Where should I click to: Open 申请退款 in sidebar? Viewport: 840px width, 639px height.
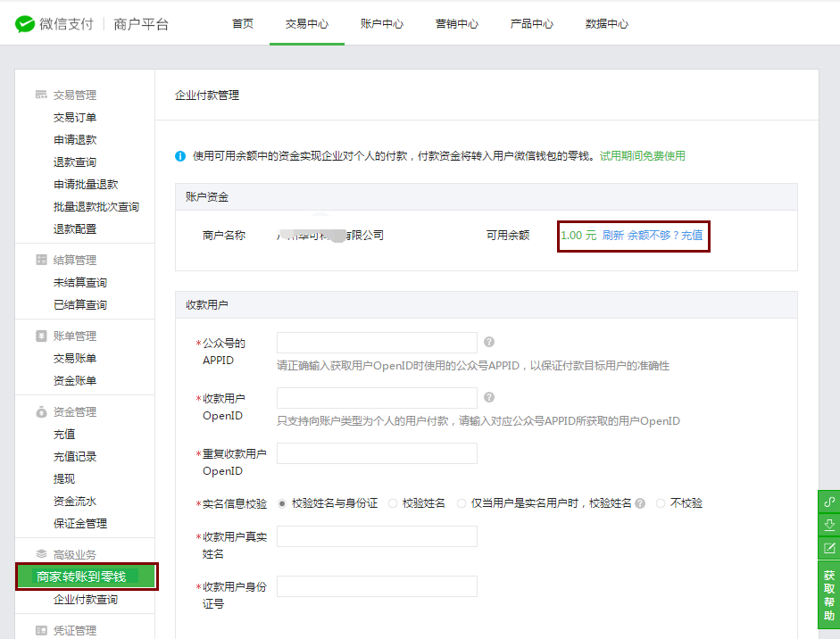coord(75,140)
